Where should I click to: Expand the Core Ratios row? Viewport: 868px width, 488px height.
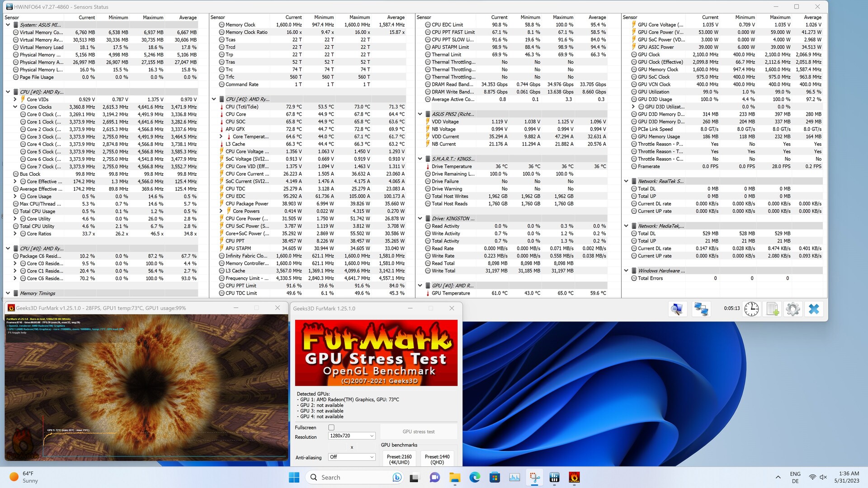click(x=15, y=234)
